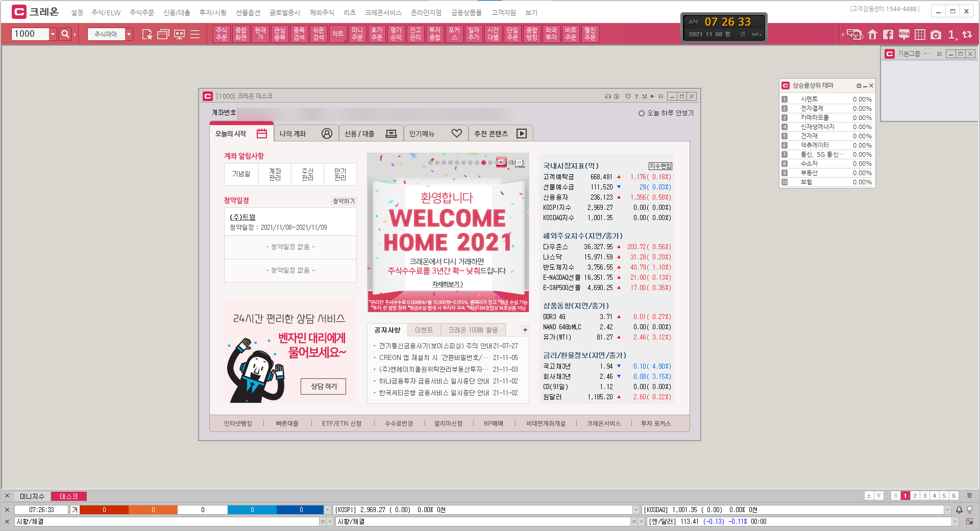Click the dark blue segment of 거 volume bar

pos(301,510)
